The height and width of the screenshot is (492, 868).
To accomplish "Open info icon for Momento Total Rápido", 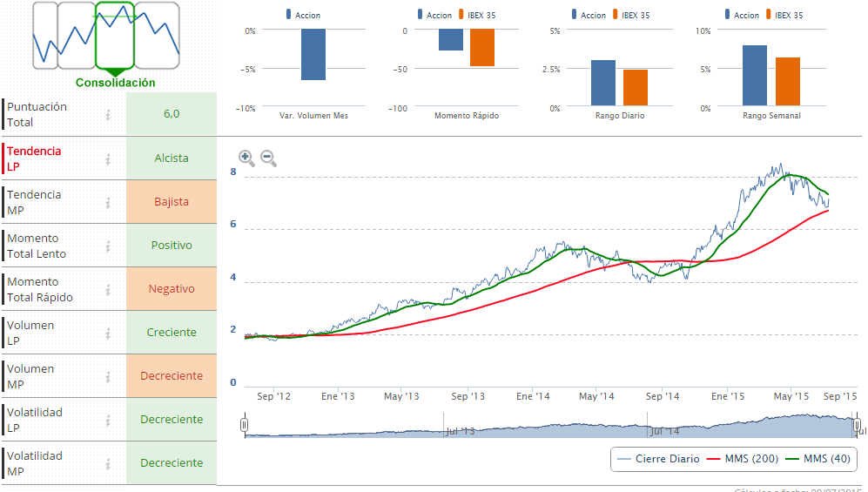I will coord(108,290).
